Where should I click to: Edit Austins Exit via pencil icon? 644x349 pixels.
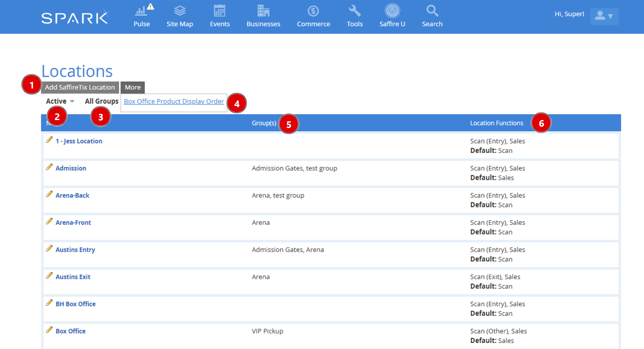(x=49, y=275)
